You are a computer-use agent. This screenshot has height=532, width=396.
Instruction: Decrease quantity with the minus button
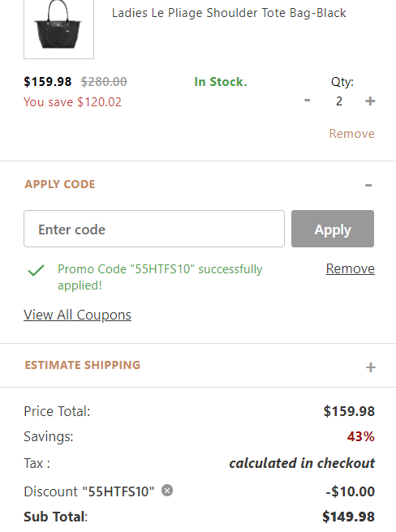click(x=307, y=101)
